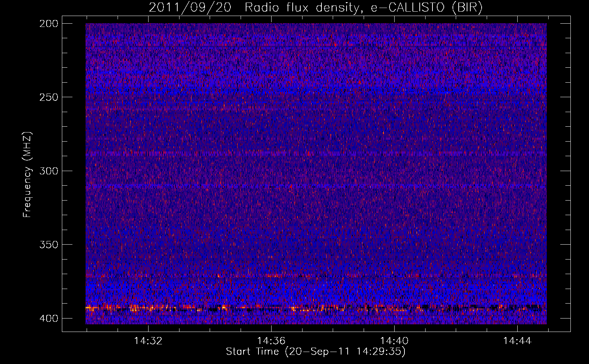Click the 250 frequency tick label
The image size is (589, 364).
pos(48,97)
